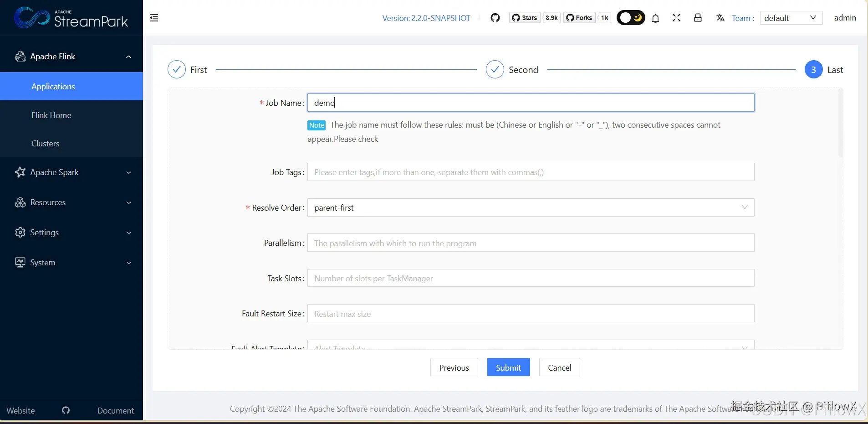The image size is (868, 424).
Task: Open the Flink Home menu item
Action: coord(71,115)
